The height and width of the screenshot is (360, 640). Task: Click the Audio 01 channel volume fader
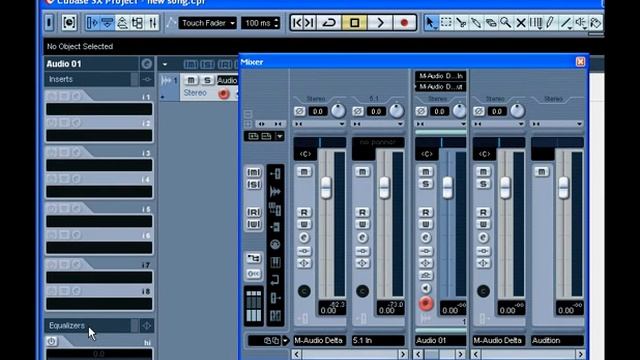pyautogui.click(x=447, y=187)
